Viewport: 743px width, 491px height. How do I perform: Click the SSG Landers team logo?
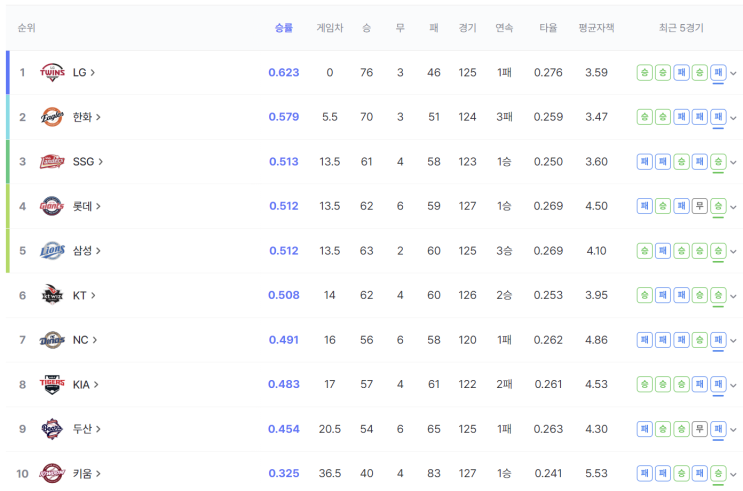pos(52,162)
